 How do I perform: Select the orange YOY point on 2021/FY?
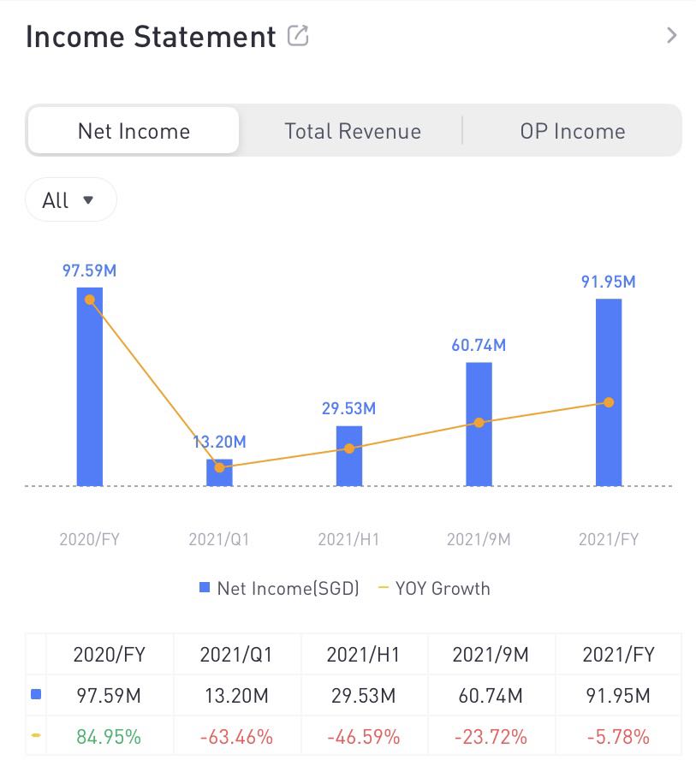coord(609,402)
